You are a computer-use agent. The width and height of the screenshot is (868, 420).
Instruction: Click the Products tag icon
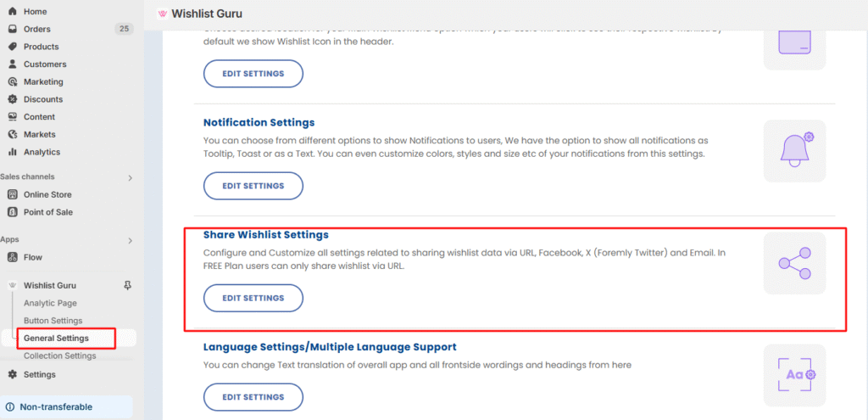pos(13,47)
